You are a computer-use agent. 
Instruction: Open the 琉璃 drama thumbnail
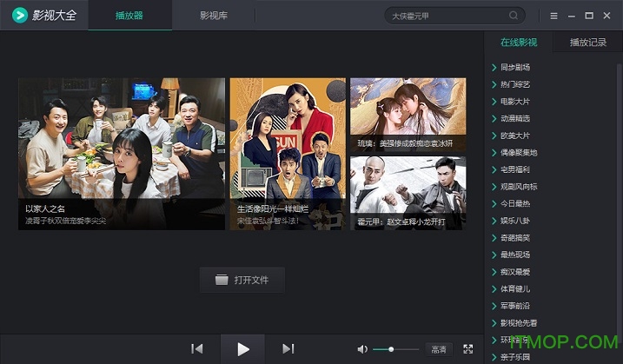tap(408, 115)
